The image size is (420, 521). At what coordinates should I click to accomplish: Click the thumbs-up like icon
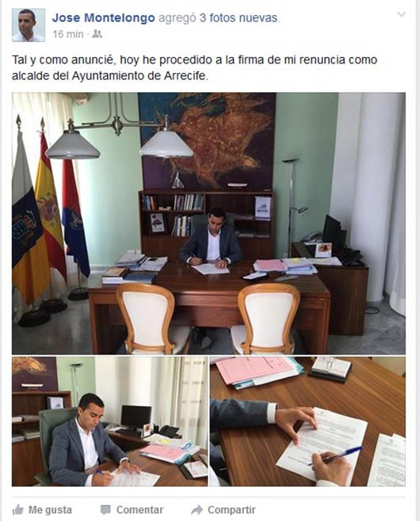tap(18, 510)
